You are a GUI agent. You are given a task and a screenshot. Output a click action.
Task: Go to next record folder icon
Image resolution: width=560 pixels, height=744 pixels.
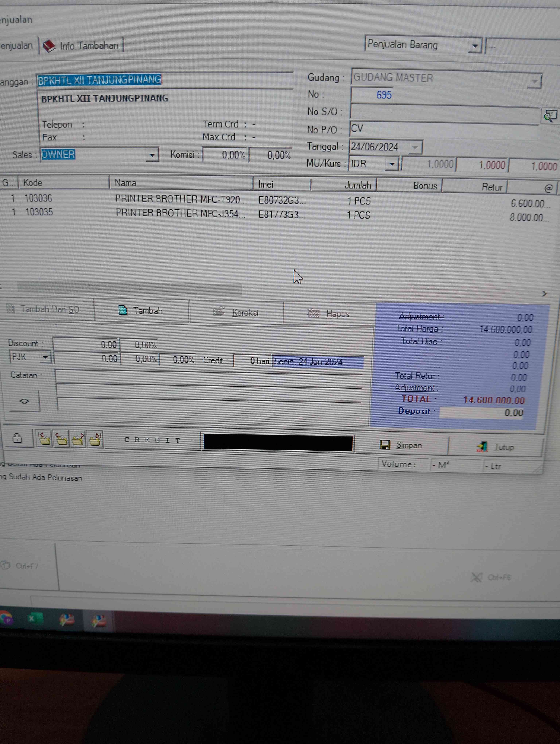[x=78, y=440]
